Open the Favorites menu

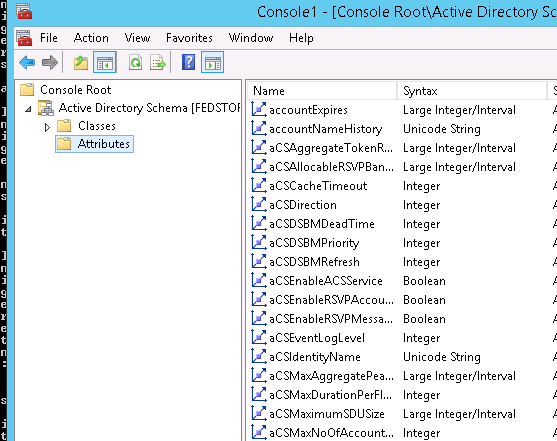point(189,38)
